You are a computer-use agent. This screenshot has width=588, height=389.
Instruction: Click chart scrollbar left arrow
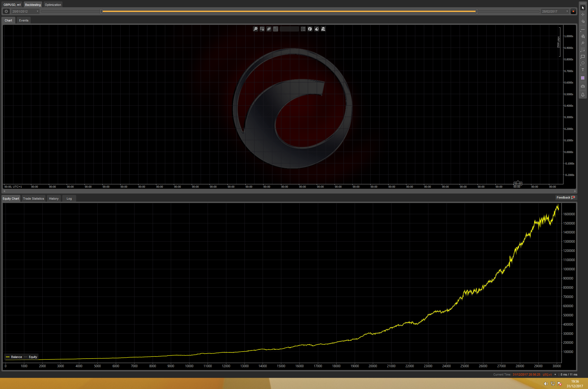tap(4, 191)
